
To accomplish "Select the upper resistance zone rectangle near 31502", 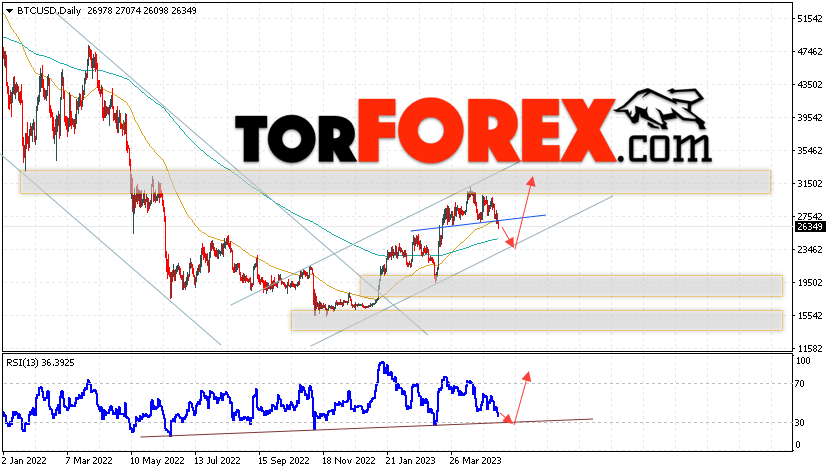I will point(395,182).
